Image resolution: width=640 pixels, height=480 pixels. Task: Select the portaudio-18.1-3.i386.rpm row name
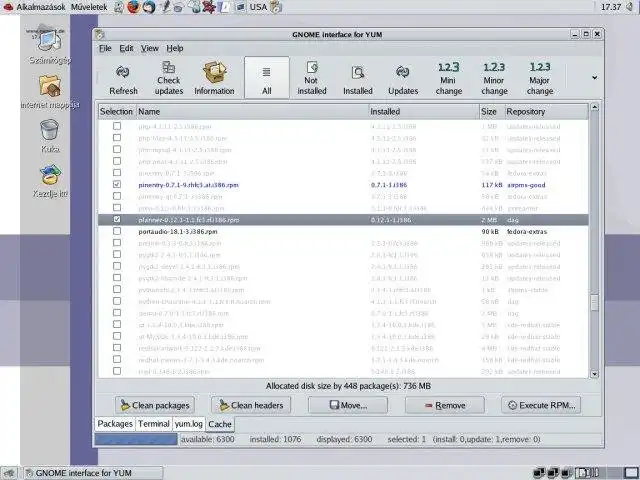[178, 231]
